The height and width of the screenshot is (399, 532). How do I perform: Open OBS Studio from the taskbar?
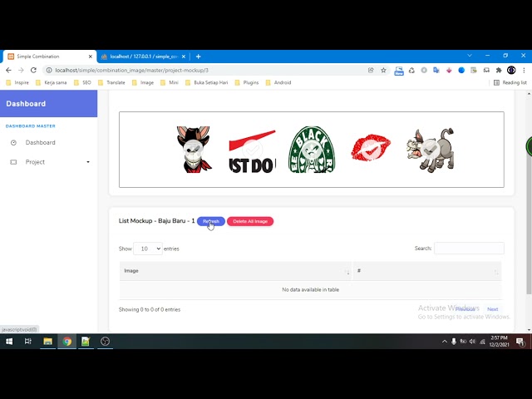click(x=106, y=342)
